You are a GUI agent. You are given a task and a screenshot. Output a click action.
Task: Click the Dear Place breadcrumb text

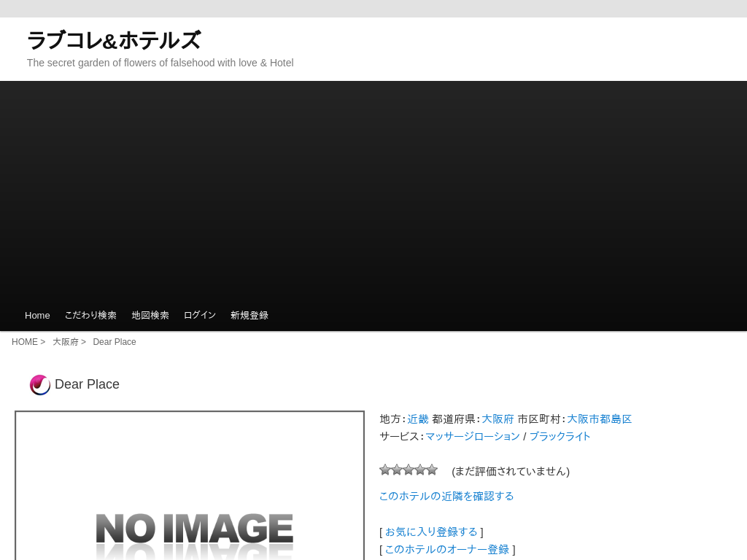click(x=115, y=342)
